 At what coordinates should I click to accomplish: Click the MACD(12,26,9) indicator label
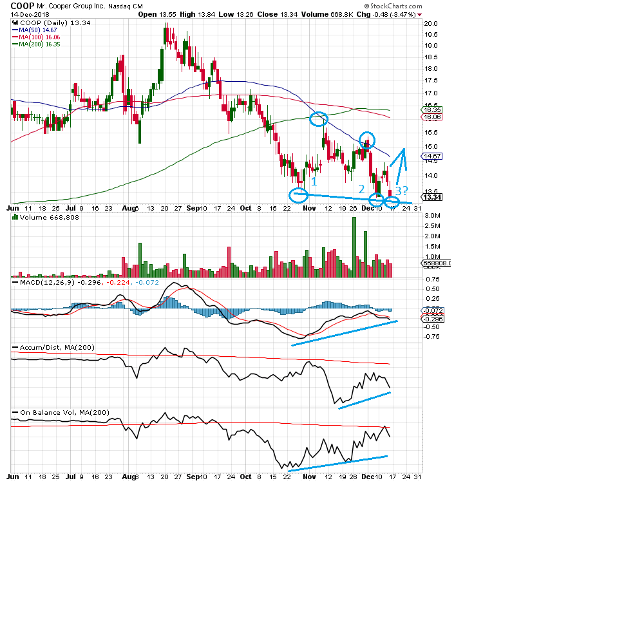pyautogui.click(x=48, y=283)
